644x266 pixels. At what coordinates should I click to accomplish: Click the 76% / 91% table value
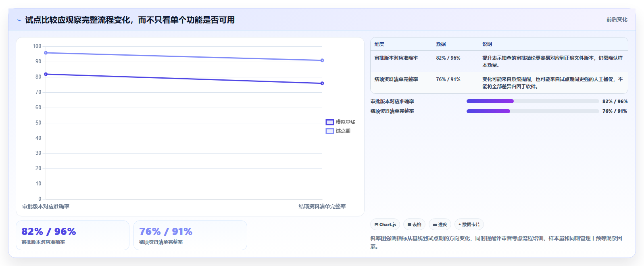tap(448, 79)
